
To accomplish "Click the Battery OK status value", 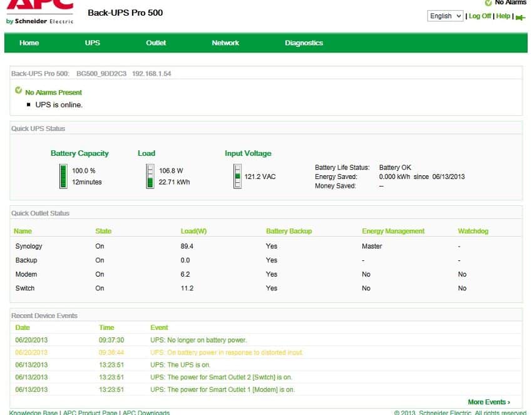I will pyautogui.click(x=395, y=167).
